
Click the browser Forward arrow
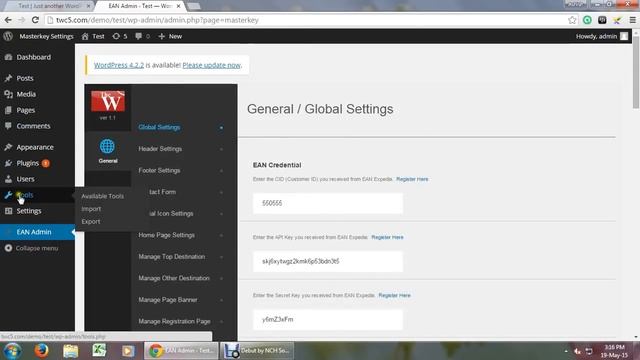pos(22,20)
